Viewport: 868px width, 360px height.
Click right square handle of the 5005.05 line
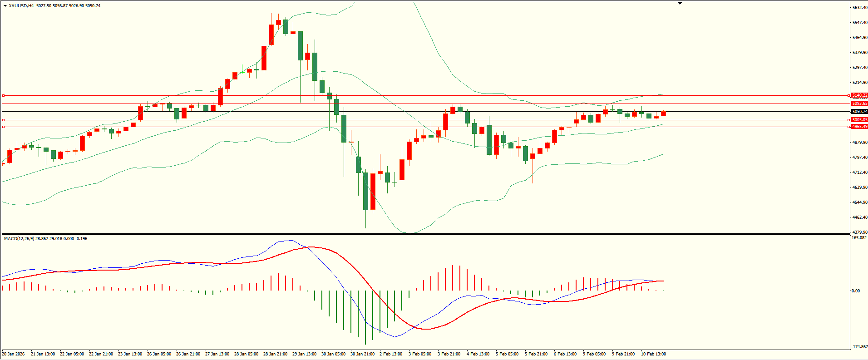(849, 120)
